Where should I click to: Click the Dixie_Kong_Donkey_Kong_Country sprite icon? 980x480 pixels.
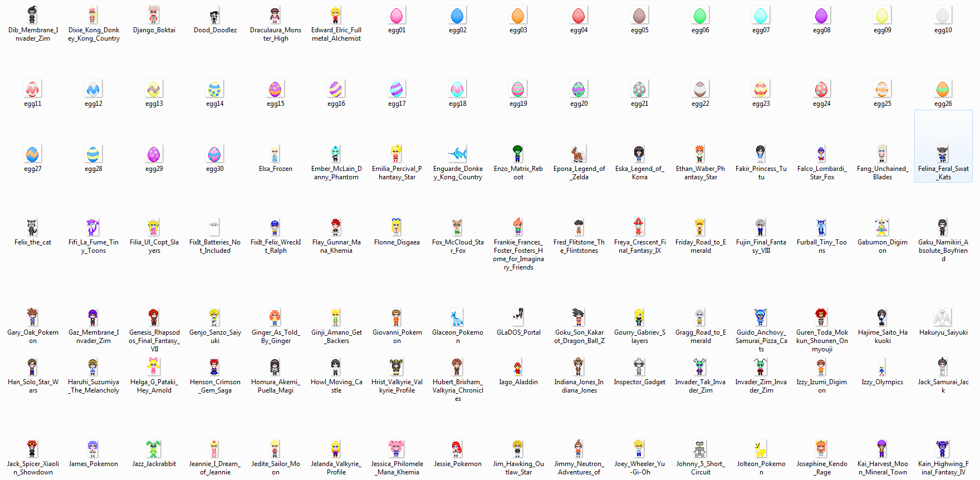point(93,15)
